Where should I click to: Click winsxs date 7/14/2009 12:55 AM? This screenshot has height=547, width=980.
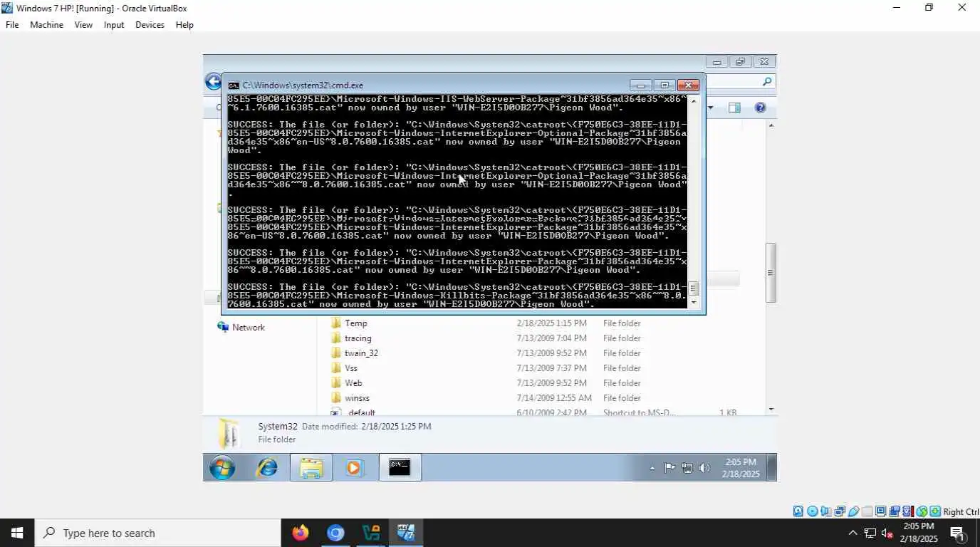(554, 398)
